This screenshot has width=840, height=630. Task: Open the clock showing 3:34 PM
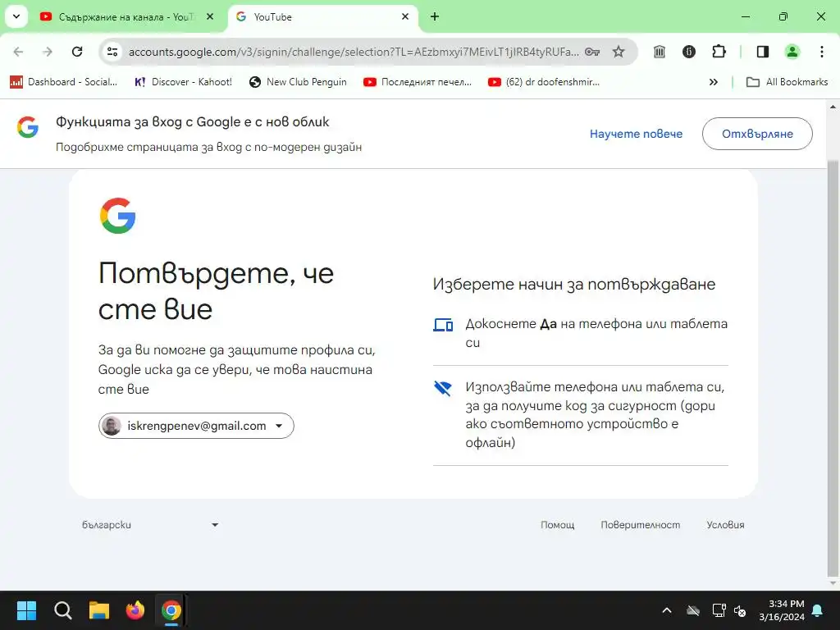click(782, 610)
